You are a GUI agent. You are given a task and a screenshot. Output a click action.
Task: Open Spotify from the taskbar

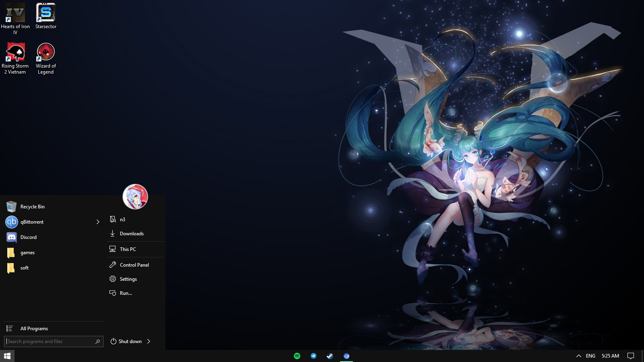tap(297, 356)
